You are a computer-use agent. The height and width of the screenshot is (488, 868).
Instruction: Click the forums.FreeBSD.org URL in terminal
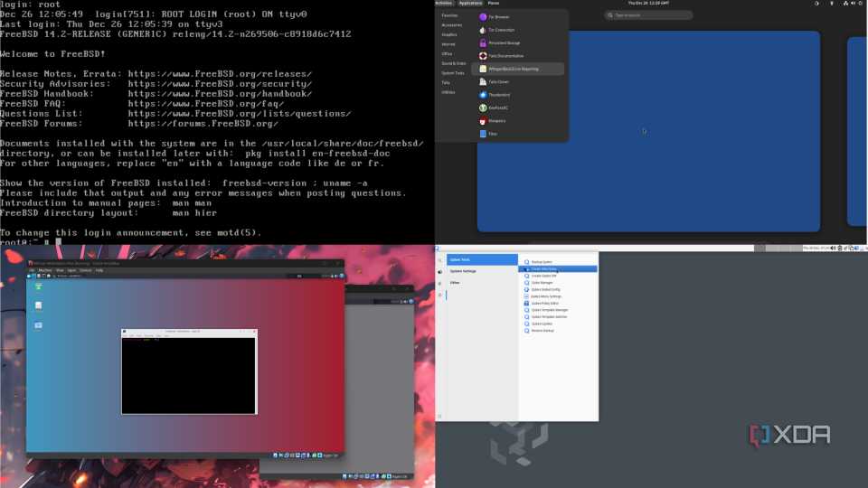[203, 124]
